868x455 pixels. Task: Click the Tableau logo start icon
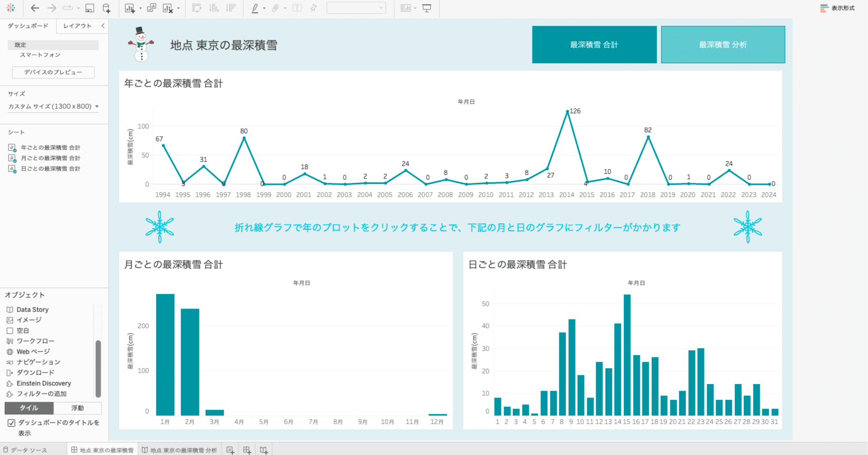coord(11,8)
